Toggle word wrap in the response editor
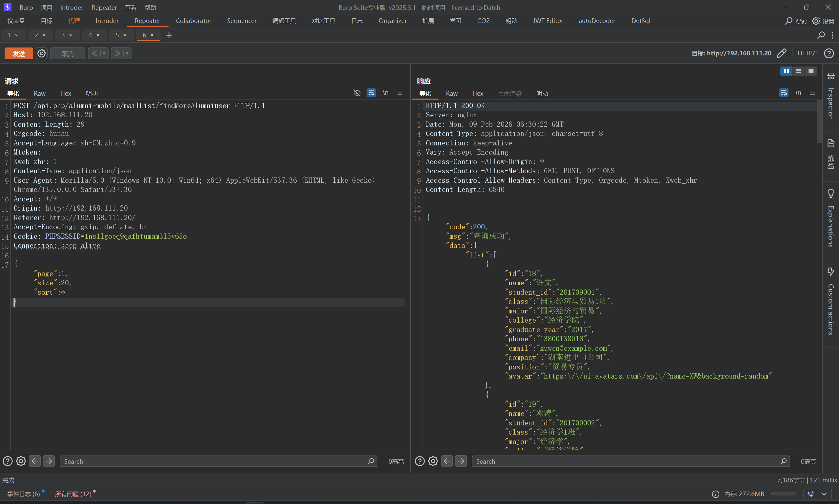839x504 pixels. [784, 93]
